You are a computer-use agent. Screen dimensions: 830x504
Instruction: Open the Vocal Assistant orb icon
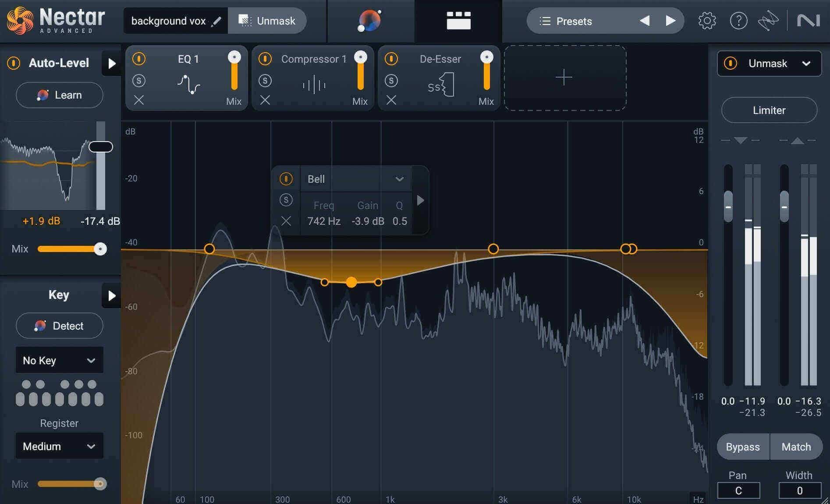(x=370, y=21)
